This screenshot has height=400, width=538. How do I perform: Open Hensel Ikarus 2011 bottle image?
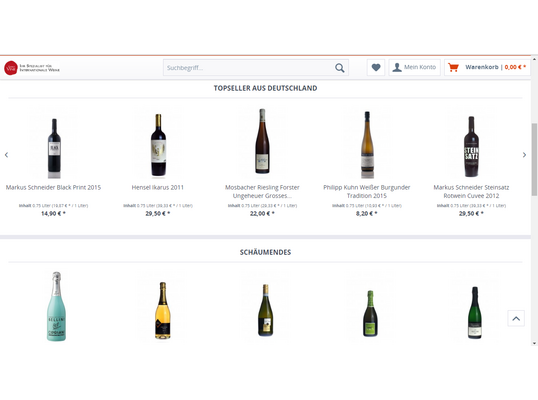(159, 145)
